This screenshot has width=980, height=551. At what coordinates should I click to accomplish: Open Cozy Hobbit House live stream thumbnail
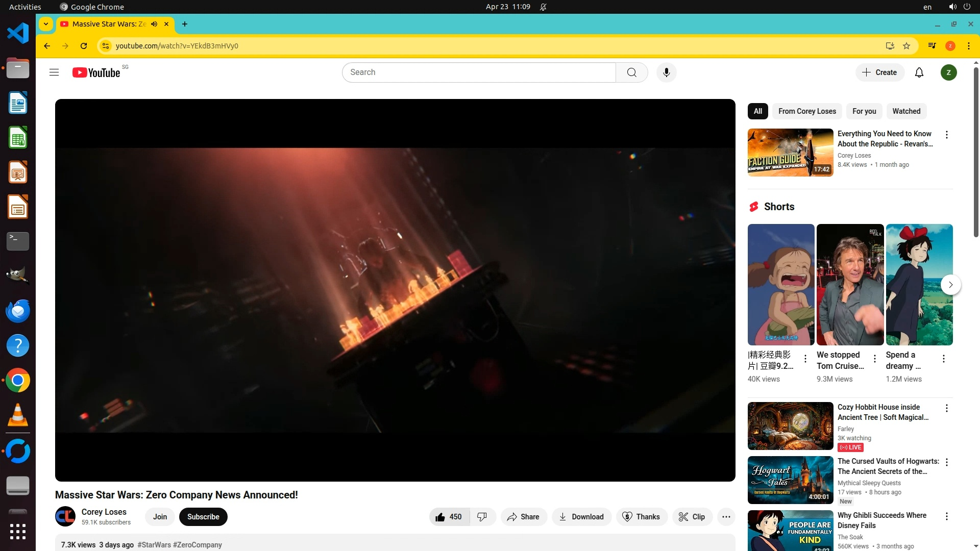(x=790, y=426)
